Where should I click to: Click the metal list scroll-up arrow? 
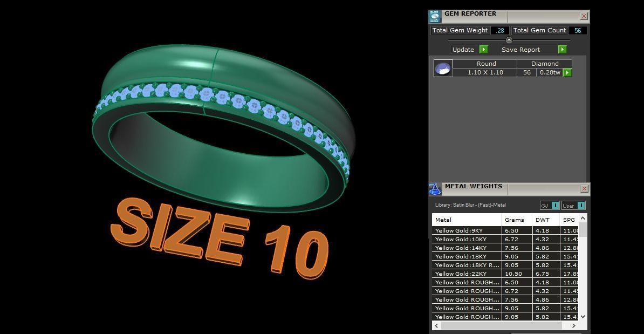pyautogui.click(x=583, y=218)
